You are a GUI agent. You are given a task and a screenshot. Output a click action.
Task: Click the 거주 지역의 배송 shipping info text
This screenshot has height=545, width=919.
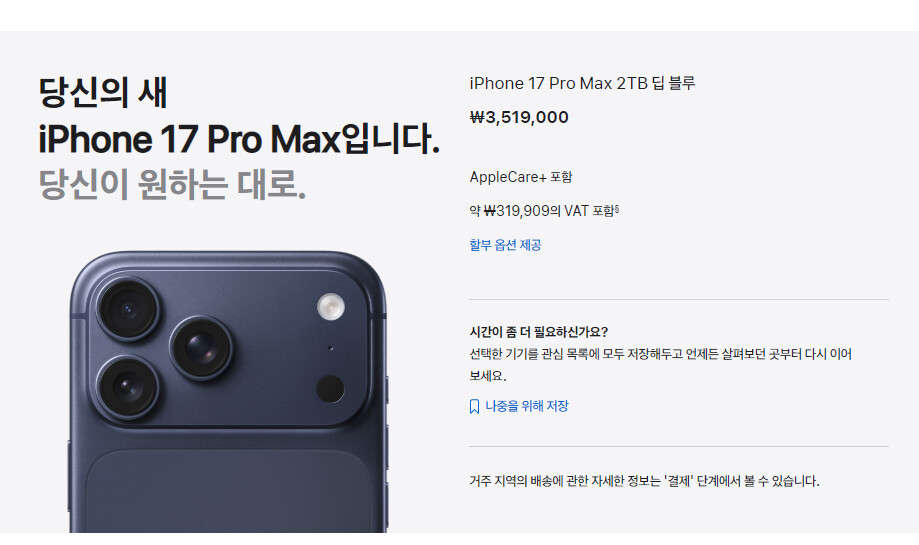pos(644,481)
